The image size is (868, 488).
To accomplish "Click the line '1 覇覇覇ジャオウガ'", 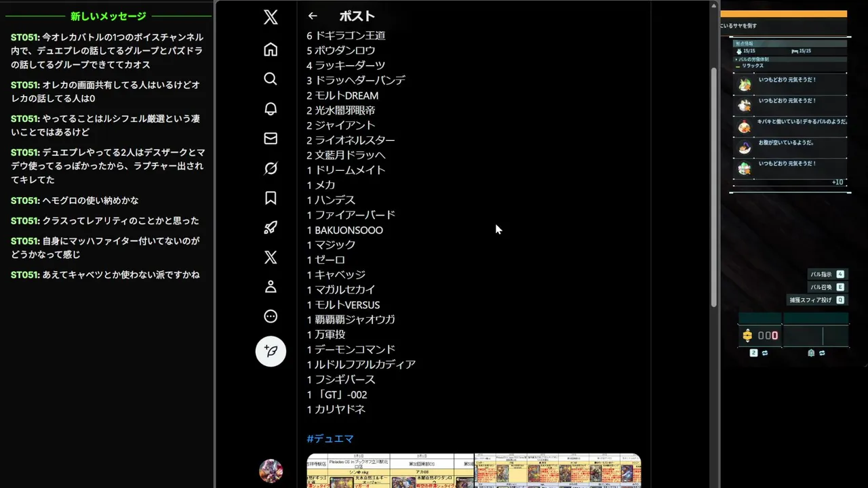I will (x=351, y=319).
